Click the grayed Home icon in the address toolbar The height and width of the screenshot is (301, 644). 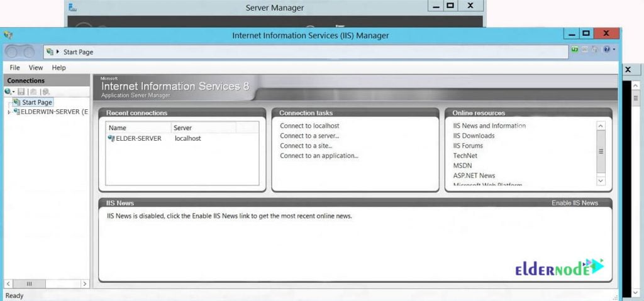pyautogui.click(x=594, y=49)
